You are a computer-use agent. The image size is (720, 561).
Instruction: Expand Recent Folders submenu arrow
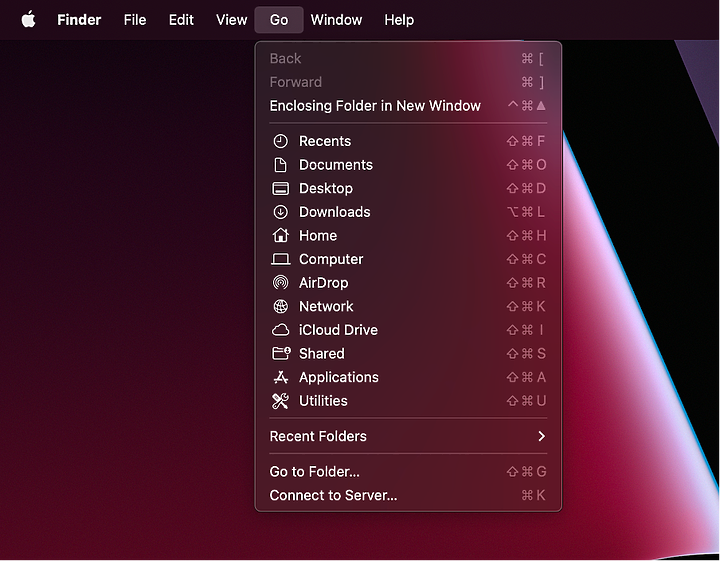coord(541,436)
